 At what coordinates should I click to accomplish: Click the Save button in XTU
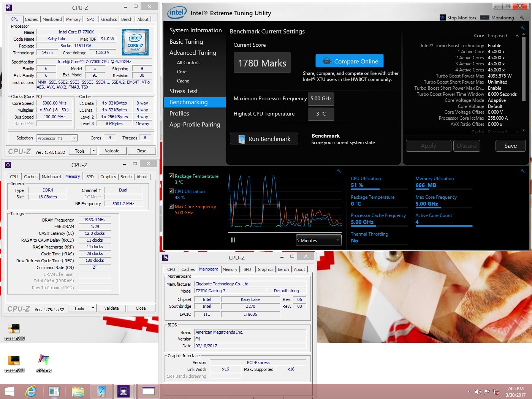coord(510,146)
